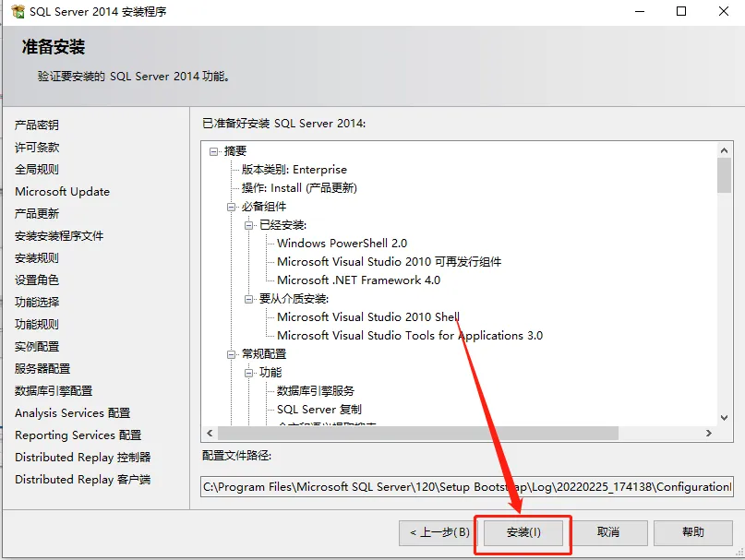The image size is (745, 560).
Task: Click Reporting Services 配置 sidebar step
Action: pyautogui.click(x=78, y=435)
